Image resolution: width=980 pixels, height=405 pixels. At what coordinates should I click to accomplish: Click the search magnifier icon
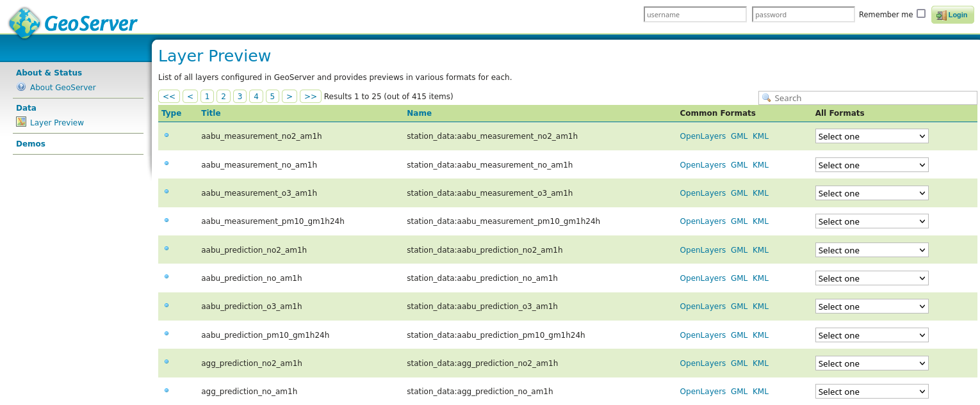point(766,98)
